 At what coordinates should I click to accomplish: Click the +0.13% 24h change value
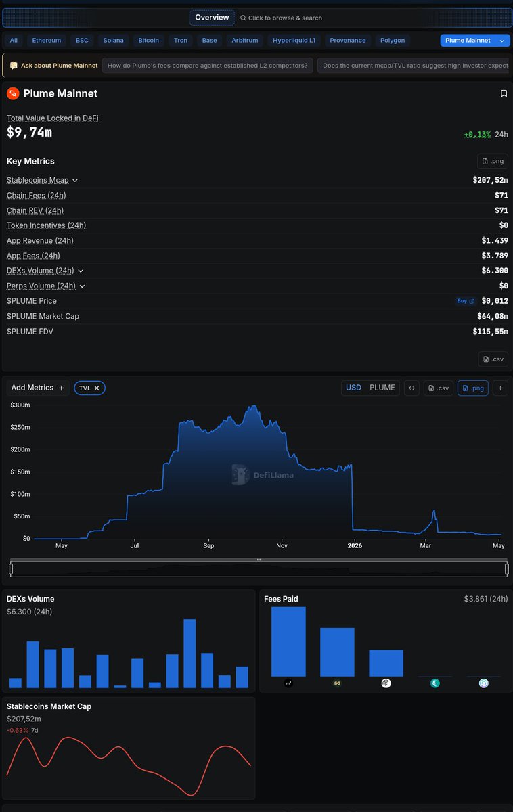pyautogui.click(x=477, y=134)
